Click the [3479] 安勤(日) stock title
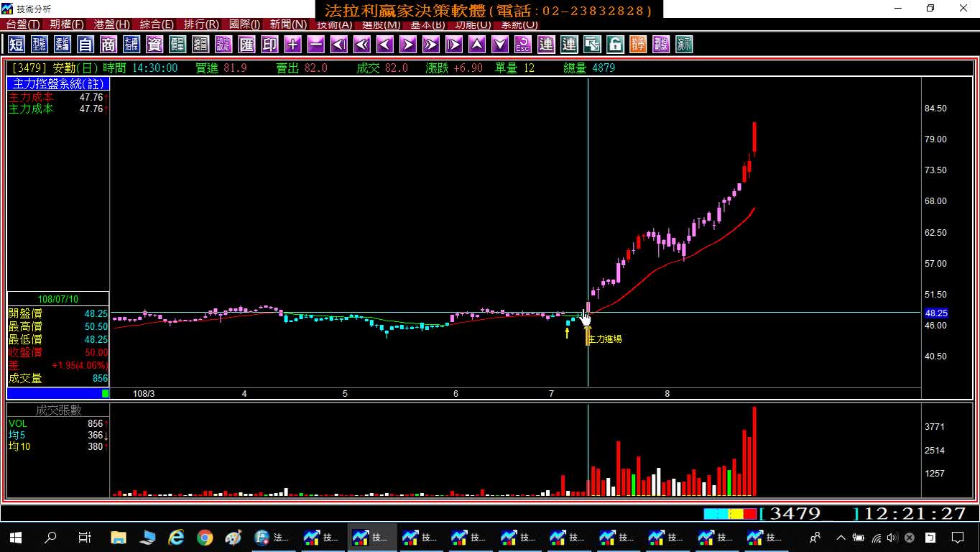 [55, 68]
